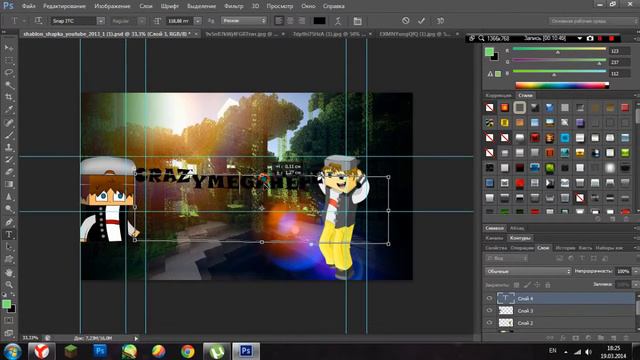Toggle lock image pixels brush icon
Screen dimensions: 640x360
tap(527, 285)
